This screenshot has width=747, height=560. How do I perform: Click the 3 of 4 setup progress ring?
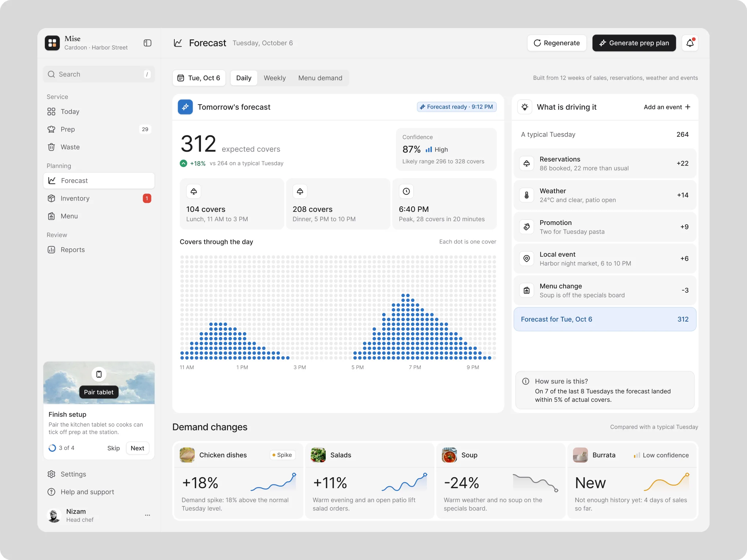point(52,448)
